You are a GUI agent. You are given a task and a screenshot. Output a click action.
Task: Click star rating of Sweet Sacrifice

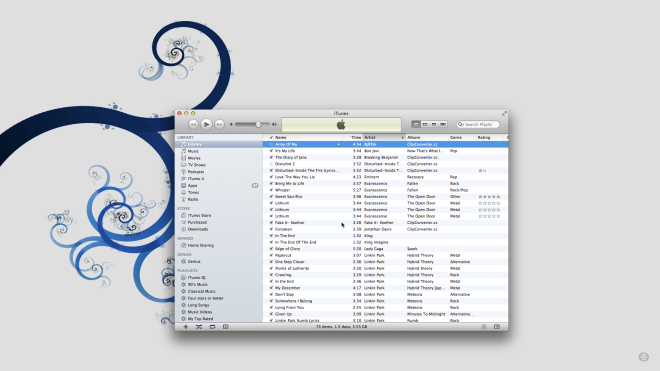tap(489, 197)
